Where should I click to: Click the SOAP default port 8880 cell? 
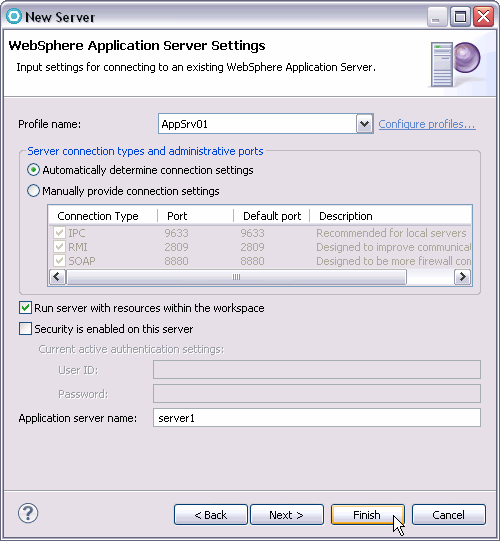pos(252,261)
